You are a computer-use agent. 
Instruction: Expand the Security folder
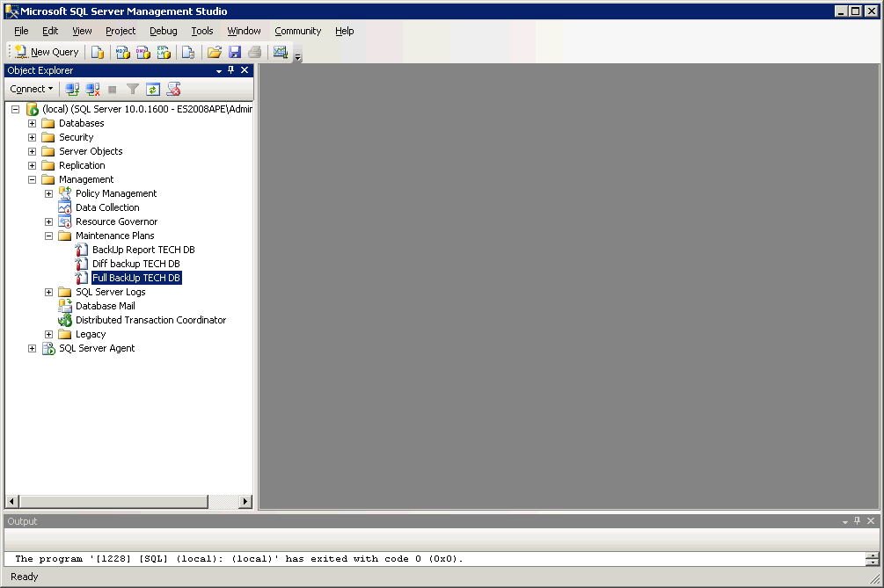point(33,137)
